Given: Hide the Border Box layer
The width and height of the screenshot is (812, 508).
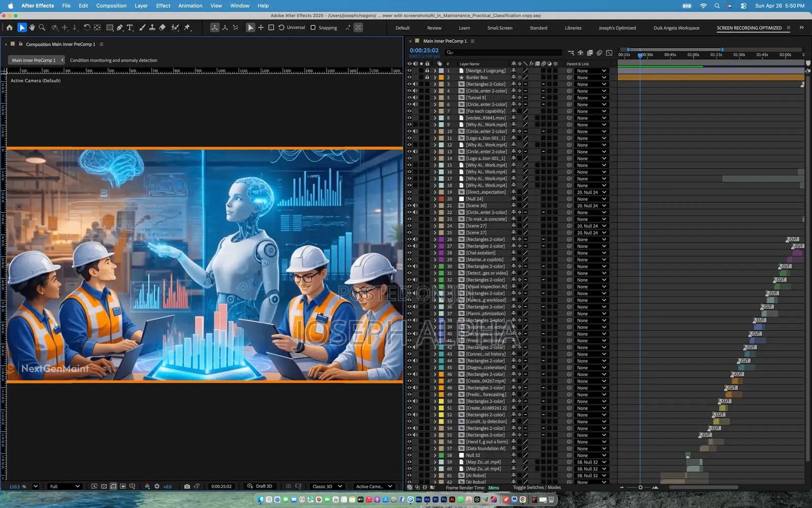Looking at the screenshot, I should [409, 77].
